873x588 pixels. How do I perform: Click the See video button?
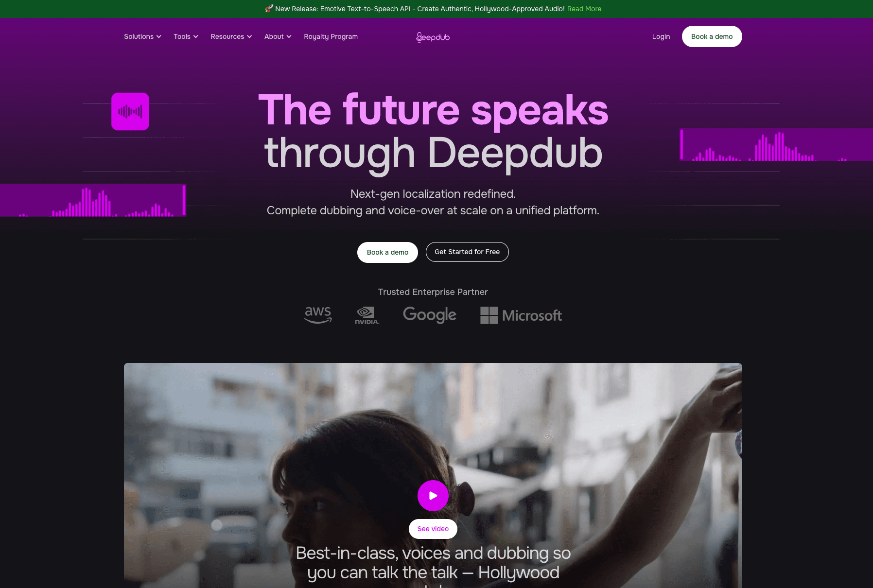pyautogui.click(x=433, y=529)
